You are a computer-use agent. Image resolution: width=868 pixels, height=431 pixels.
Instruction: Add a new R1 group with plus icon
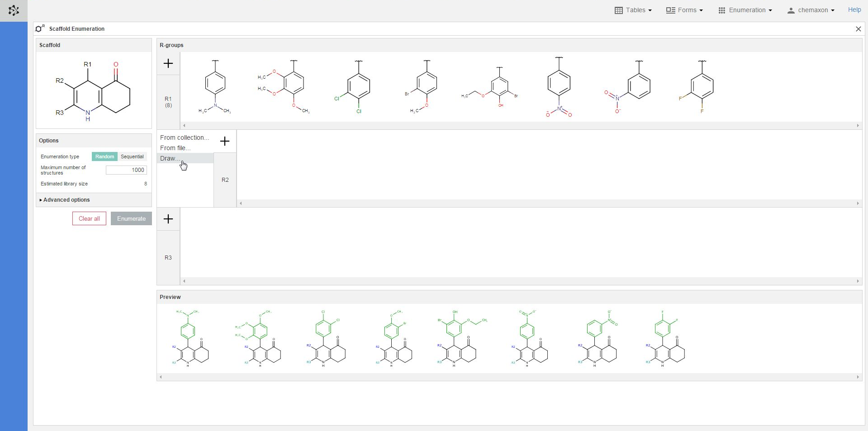pos(168,63)
